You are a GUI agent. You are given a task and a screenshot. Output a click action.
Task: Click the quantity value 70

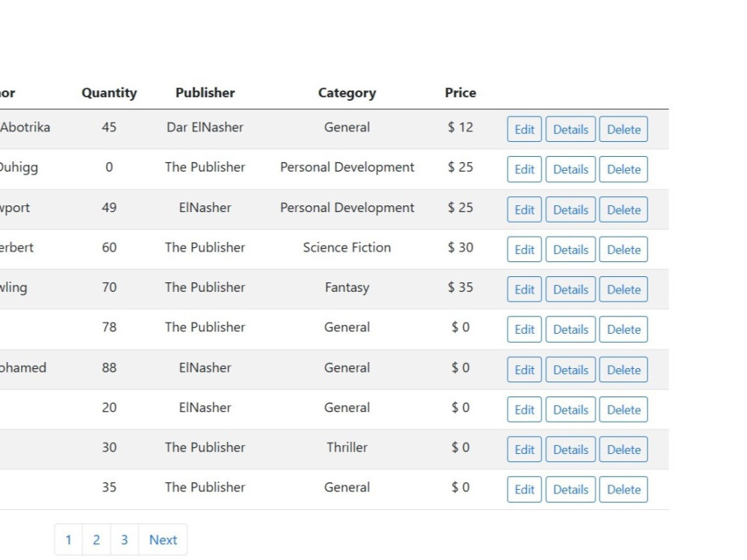pos(109,287)
